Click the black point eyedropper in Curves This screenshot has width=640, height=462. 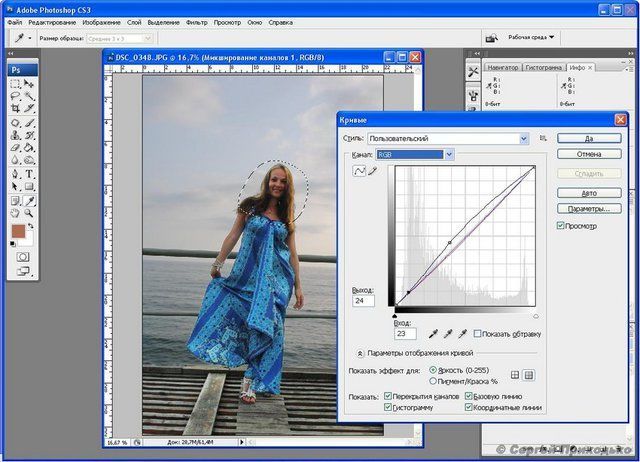point(433,334)
